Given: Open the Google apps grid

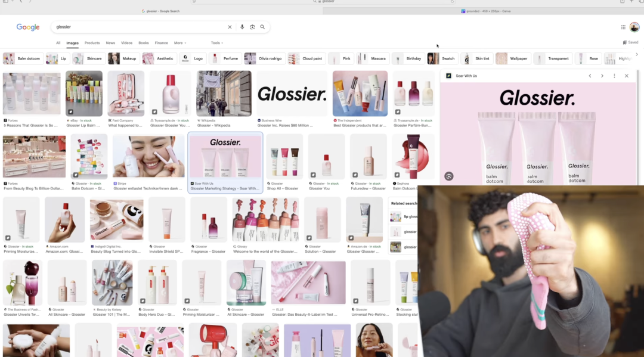Looking at the screenshot, I should click(x=623, y=27).
